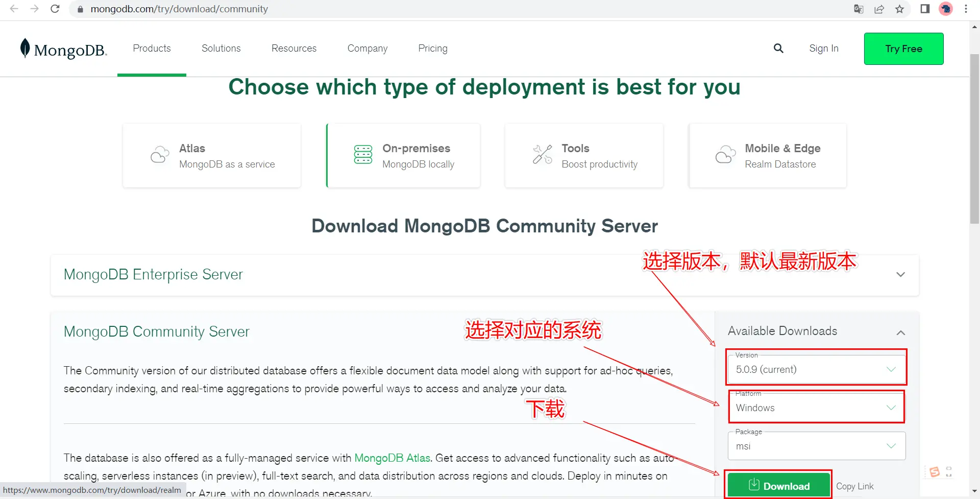The height and width of the screenshot is (499, 980).
Task: Click the Available Downloads heading text
Action: point(782,331)
